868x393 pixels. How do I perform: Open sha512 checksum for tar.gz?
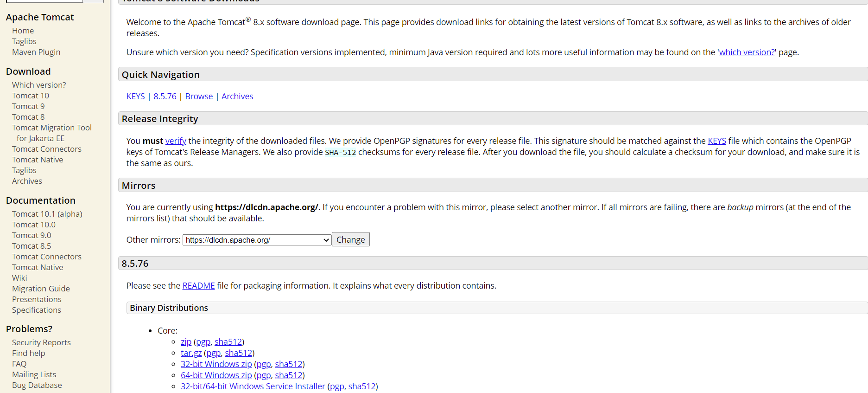[239, 353]
